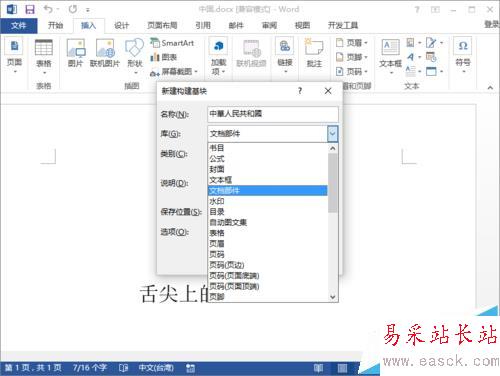Click the WordArt (艺术字) icon
The width and height of the screenshot is (500, 376).
click(413, 57)
